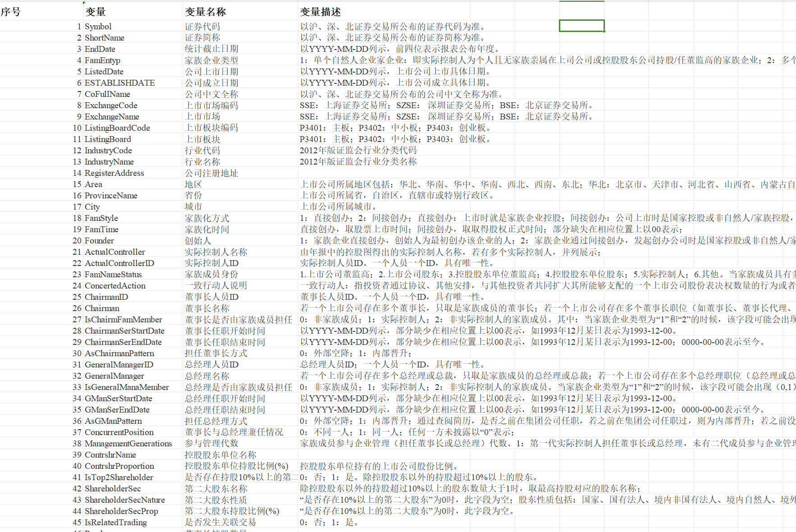Click the "董事长与总经理兼任情况" cell
Screen dimensions: 796x532
click(x=234, y=432)
